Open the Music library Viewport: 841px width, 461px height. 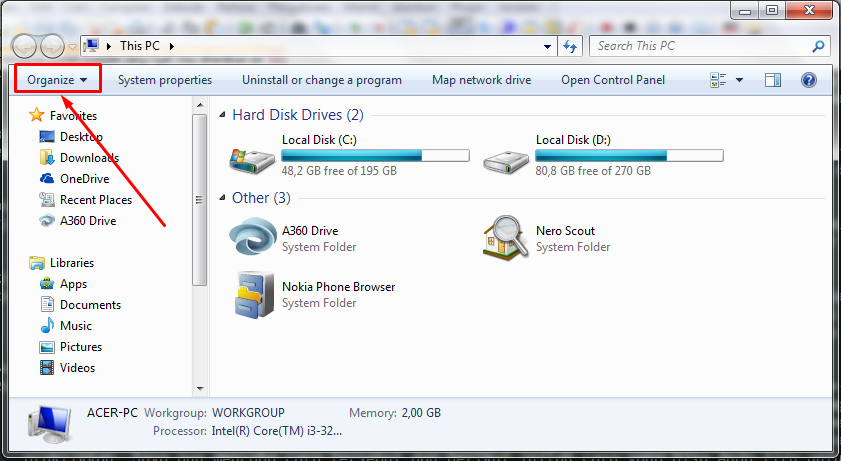(x=76, y=326)
